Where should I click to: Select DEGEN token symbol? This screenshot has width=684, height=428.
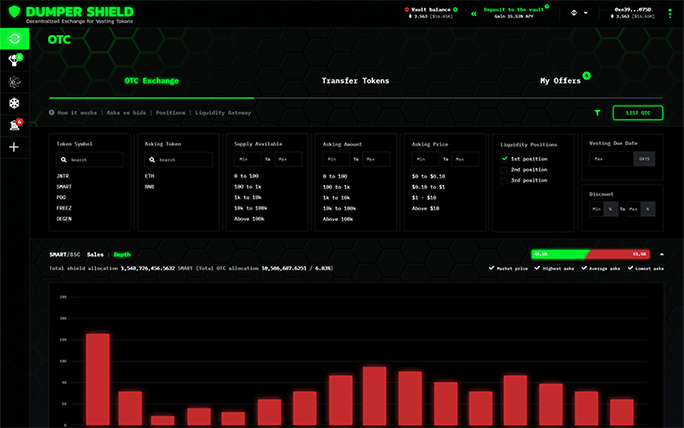coord(64,219)
